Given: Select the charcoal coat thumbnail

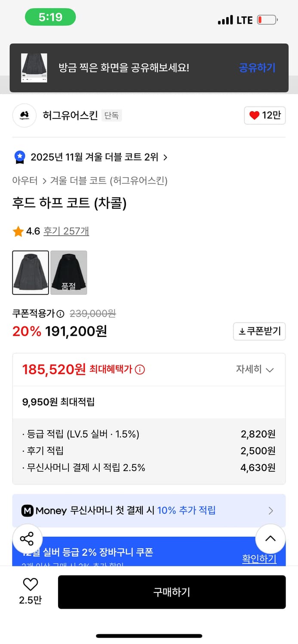Looking at the screenshot, I should click(31, 272).
